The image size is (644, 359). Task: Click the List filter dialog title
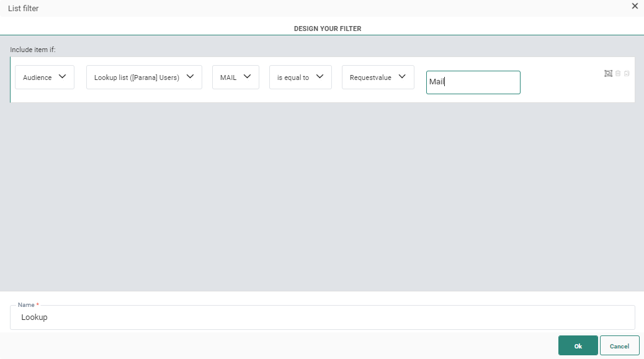pos(23,8)
